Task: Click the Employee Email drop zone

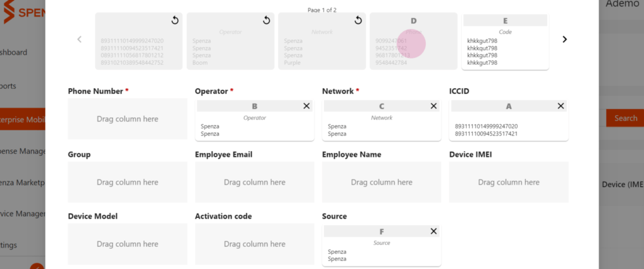Action: [x=255, y=182]
